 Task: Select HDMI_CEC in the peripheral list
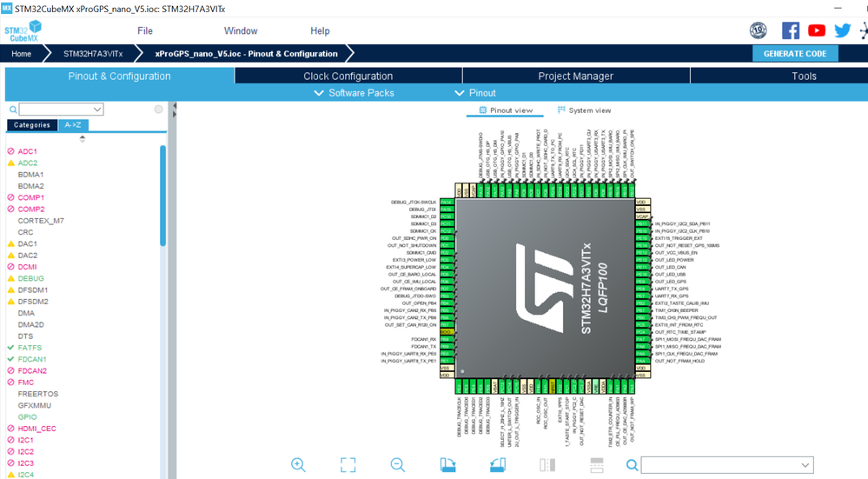click(x=36, y=429)
